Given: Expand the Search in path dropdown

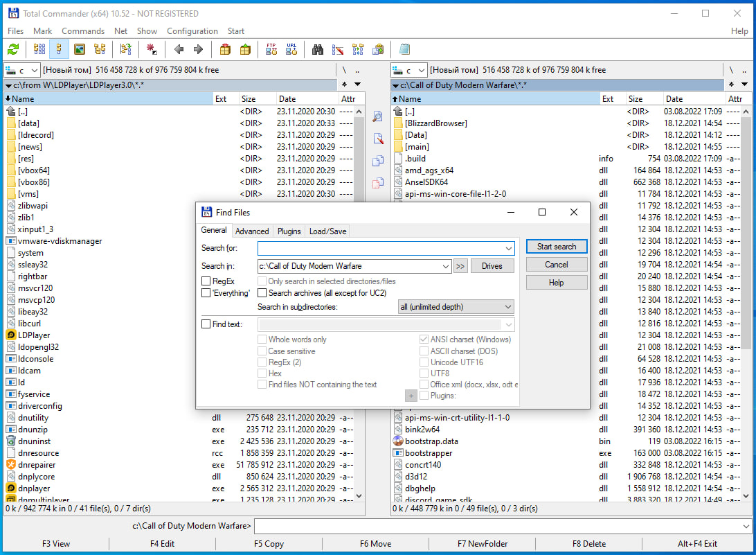Looking at the screenshot, I should (446, 266).
